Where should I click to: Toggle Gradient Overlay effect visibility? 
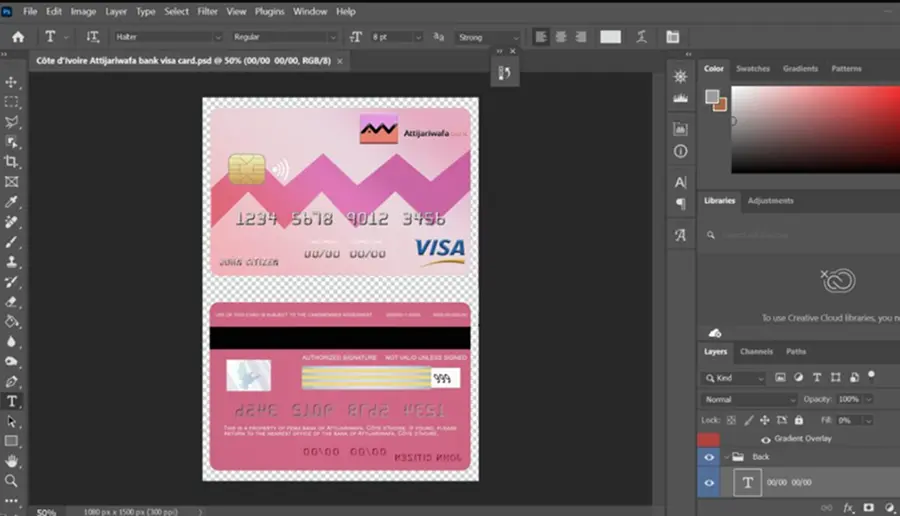(766, 440)
